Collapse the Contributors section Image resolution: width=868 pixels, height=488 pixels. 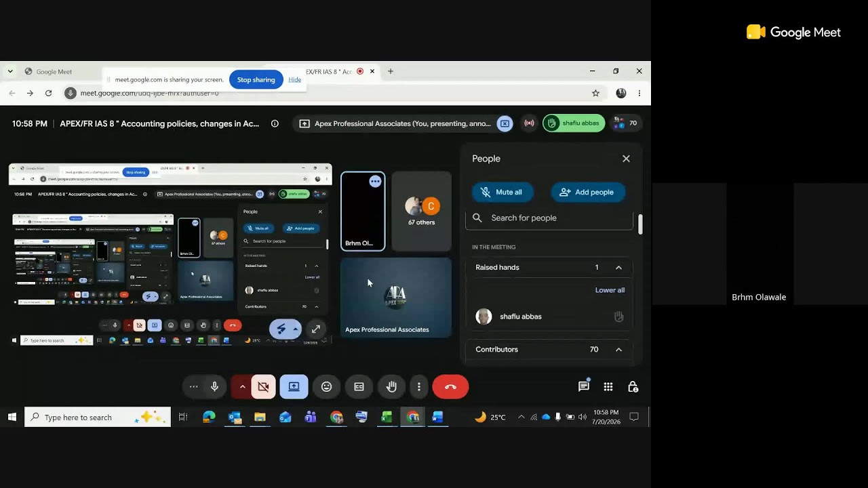click(x=618, y=350)
